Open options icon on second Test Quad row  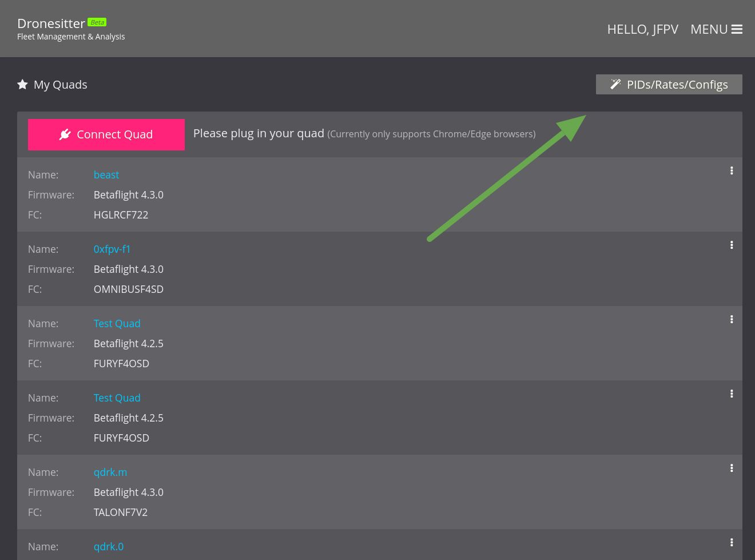pos(732,394)
